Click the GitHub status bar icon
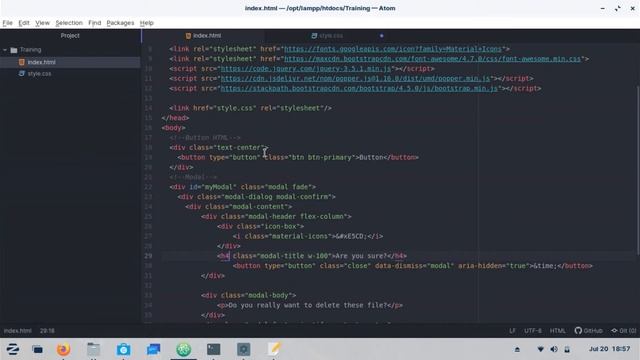 [588, 331]
